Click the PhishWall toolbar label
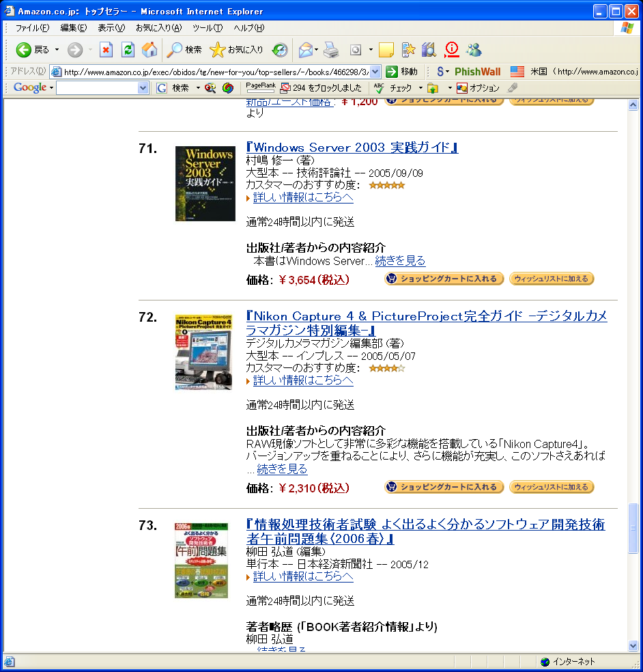This screenshot has height=672, width=643. (477, 72)
